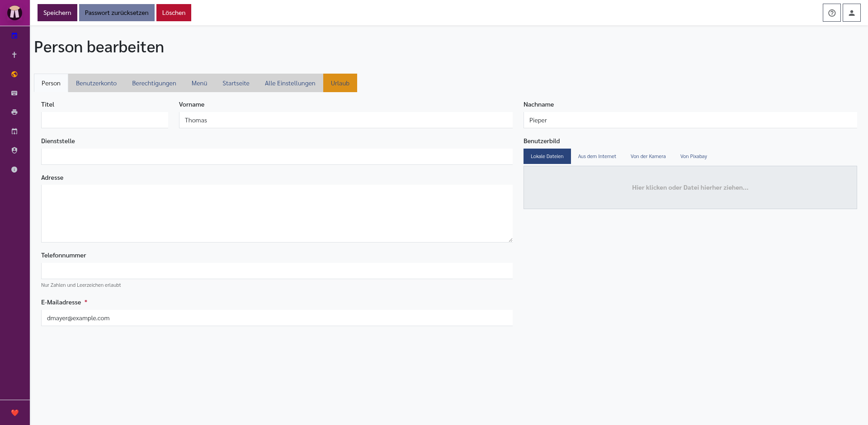The height and width of the screenshot is (425, 868).
Task: Click the 'Nachname' label
Action: tap(538, 104)
